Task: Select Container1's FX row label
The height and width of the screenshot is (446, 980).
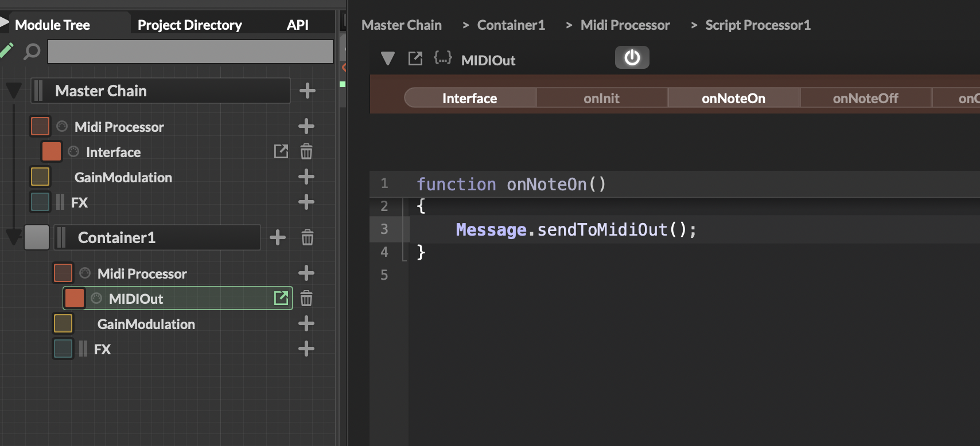Action: point(102,349)
